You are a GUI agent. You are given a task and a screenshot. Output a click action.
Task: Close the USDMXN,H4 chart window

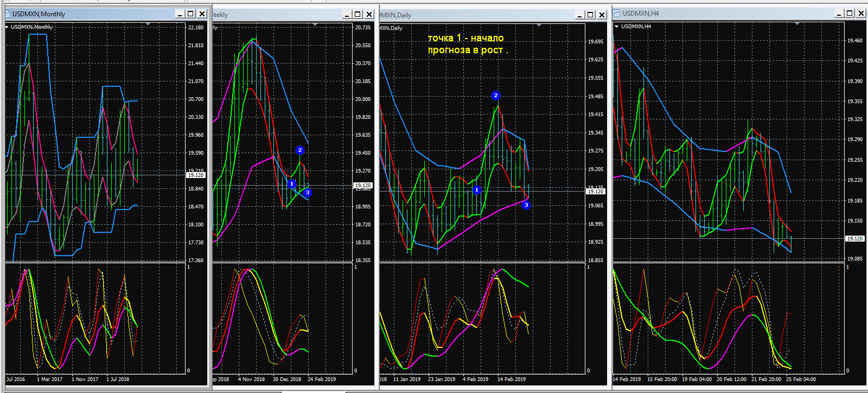pyautogui.click(x=861, y=14)
